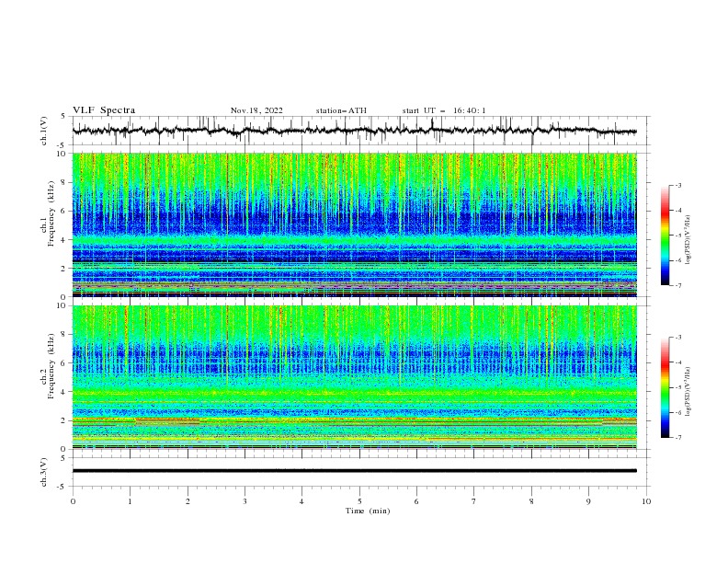Click the ch.2 "Frequency (kHz)" axis label
728x563 pixels.
51,366
